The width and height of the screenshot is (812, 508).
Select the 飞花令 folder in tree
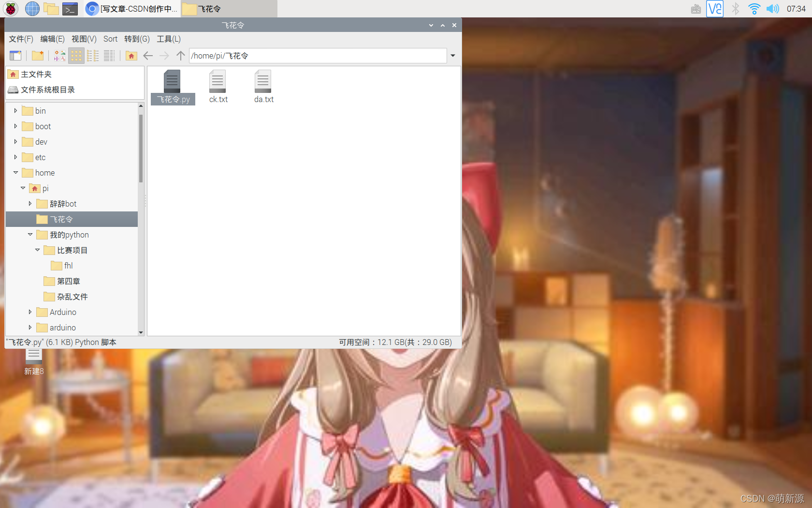72,219
